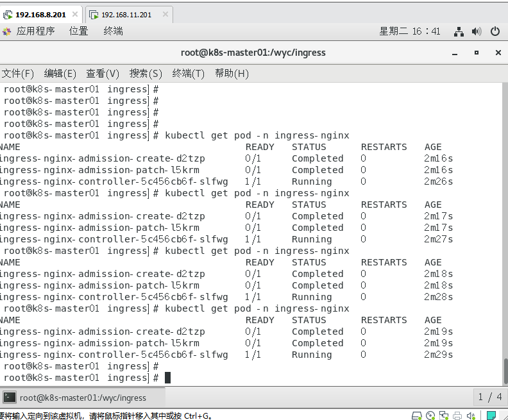Close the 192.168.8.201 tab
This screenshot has width=508, height=420.
click(75, 14)
